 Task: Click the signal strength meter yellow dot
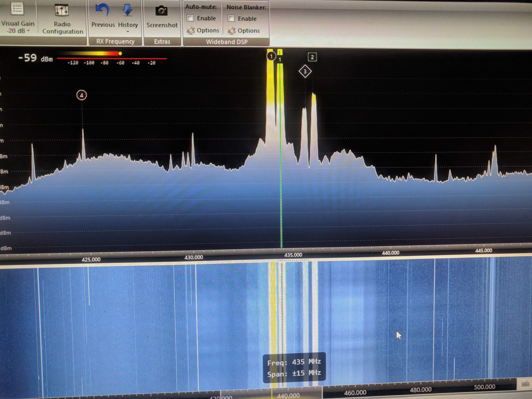tap(120, 53)
